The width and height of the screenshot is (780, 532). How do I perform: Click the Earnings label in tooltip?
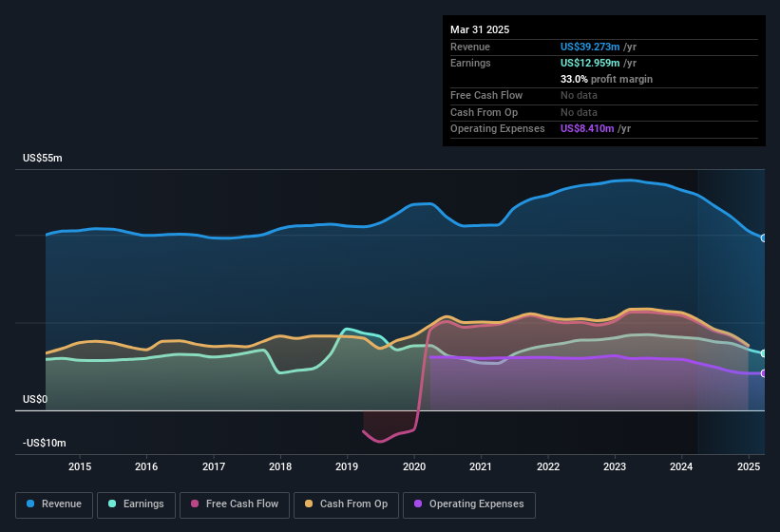coord(470,63)
